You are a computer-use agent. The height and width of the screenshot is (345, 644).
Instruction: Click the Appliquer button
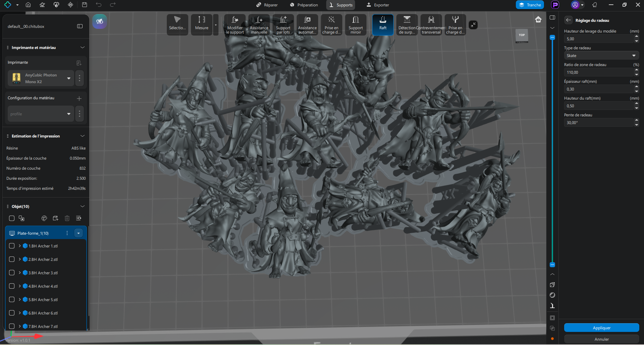601,328
